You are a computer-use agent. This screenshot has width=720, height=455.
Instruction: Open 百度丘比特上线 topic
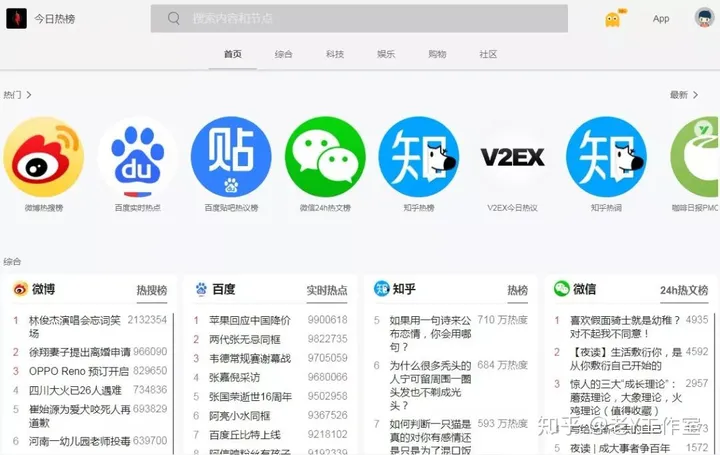244,434
